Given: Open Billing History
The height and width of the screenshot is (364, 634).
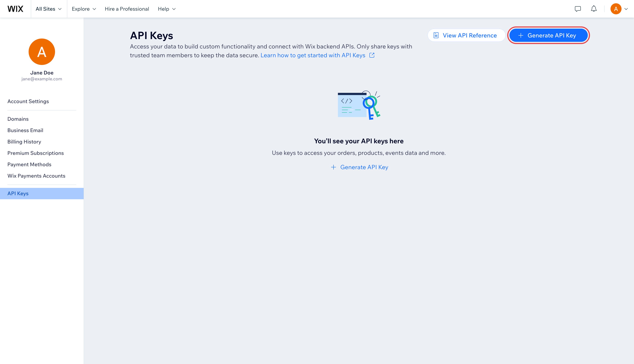Looking at the screenshot, I should pyautogui.click(x=24, y=142).
